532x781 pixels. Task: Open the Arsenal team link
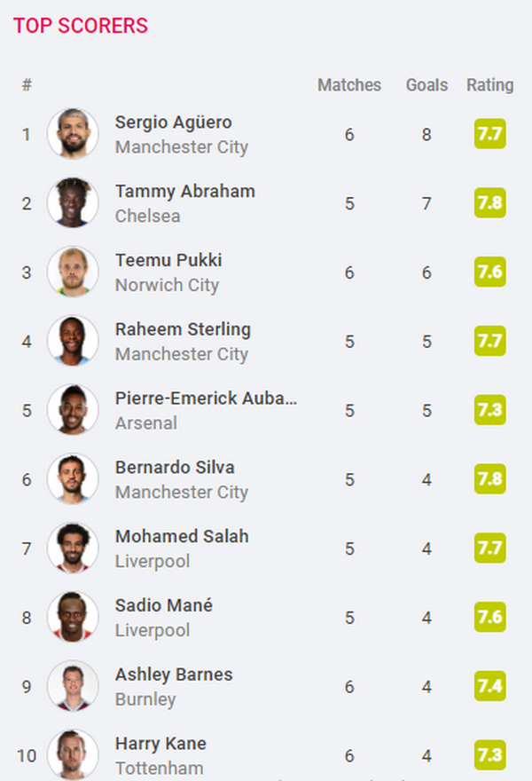click(x=146, y=423)
